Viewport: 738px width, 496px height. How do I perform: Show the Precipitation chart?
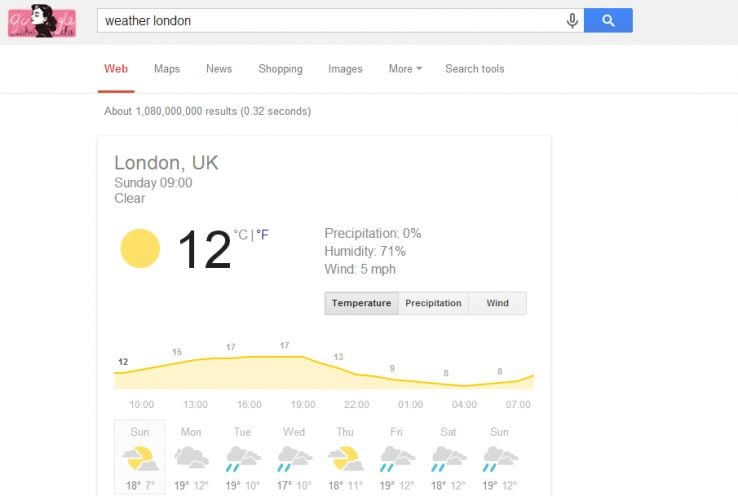[x=433, y=303]
